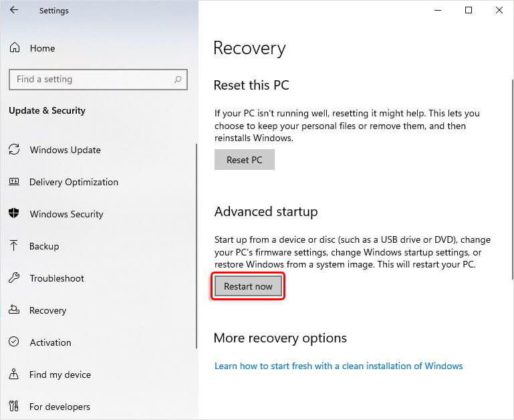Image resolution: width=514 pixels, height=420 pixels.
Task: Open Activation settings
Action: [51, 342]
